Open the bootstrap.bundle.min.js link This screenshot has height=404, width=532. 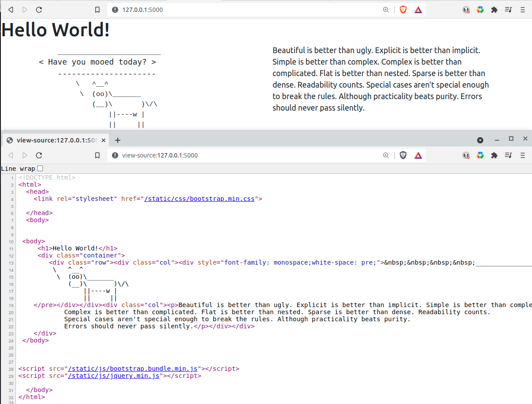[x=133, y=368]
